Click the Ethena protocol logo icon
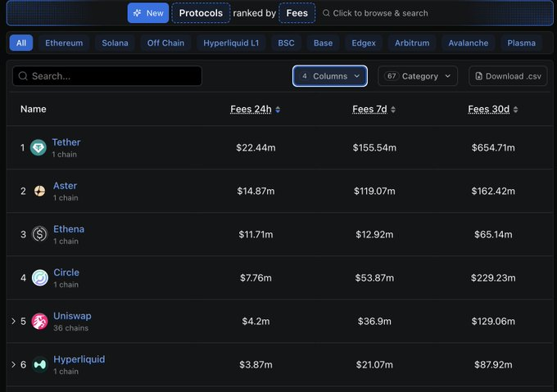557x392 pixels. click(x=39, y=235)
